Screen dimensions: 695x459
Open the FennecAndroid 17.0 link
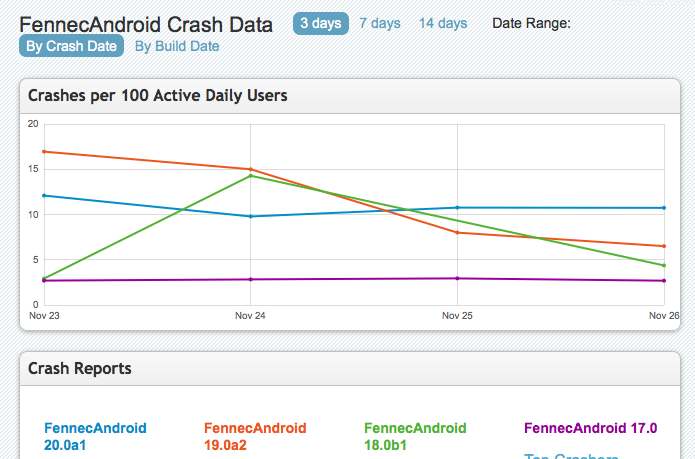click(x=590, y=429)
